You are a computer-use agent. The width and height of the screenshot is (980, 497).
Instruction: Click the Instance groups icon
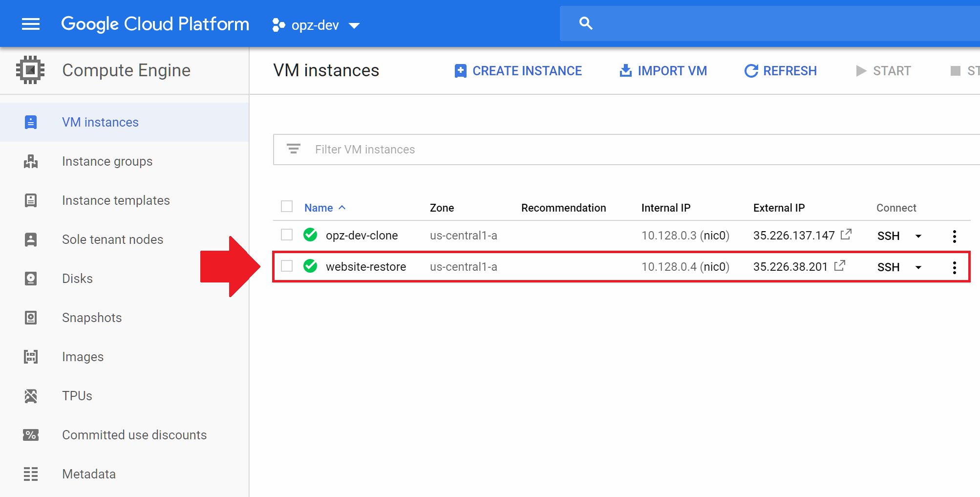point(31,161)
